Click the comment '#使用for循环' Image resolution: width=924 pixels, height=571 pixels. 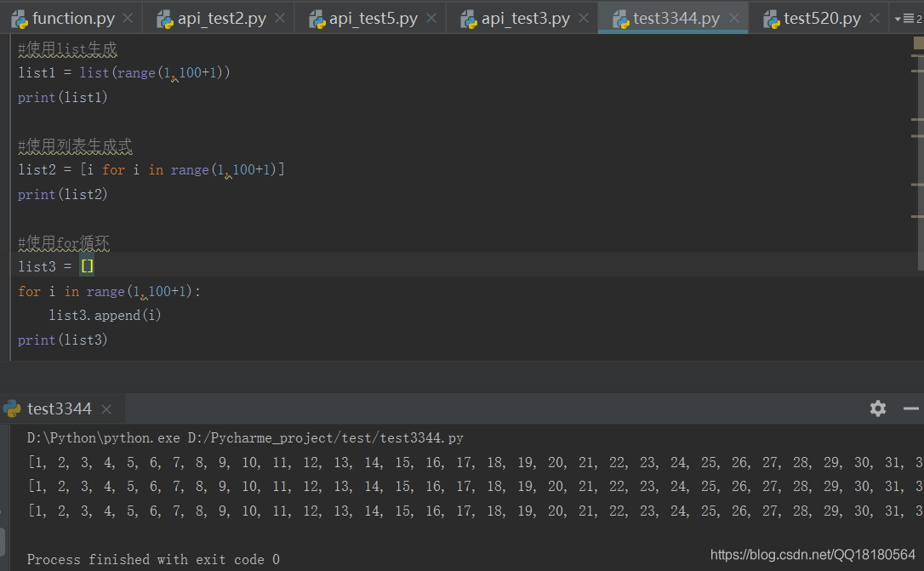[64, 243]
